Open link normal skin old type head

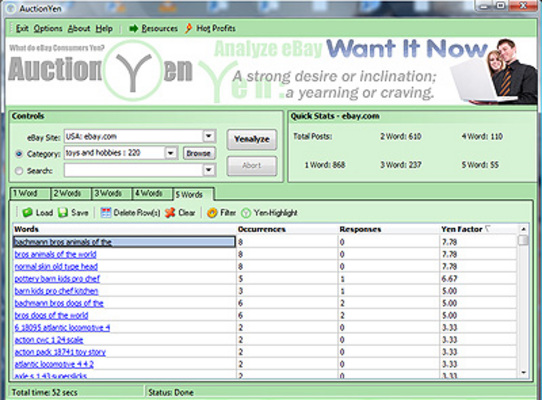56,267
